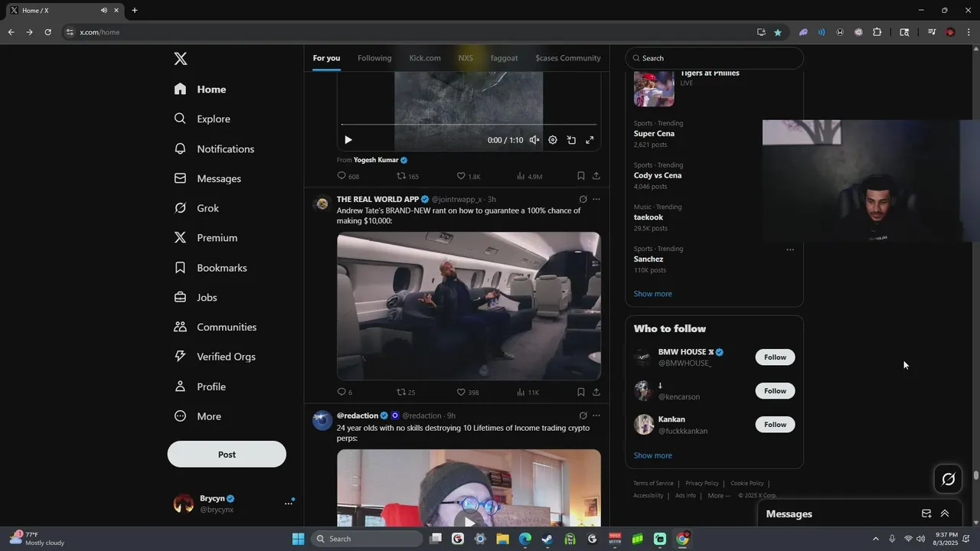The height and width of the screenshot is (551, 980).
Task: Open THE REAL WORLD APP profile name
Action: click(x=377, y=199)
